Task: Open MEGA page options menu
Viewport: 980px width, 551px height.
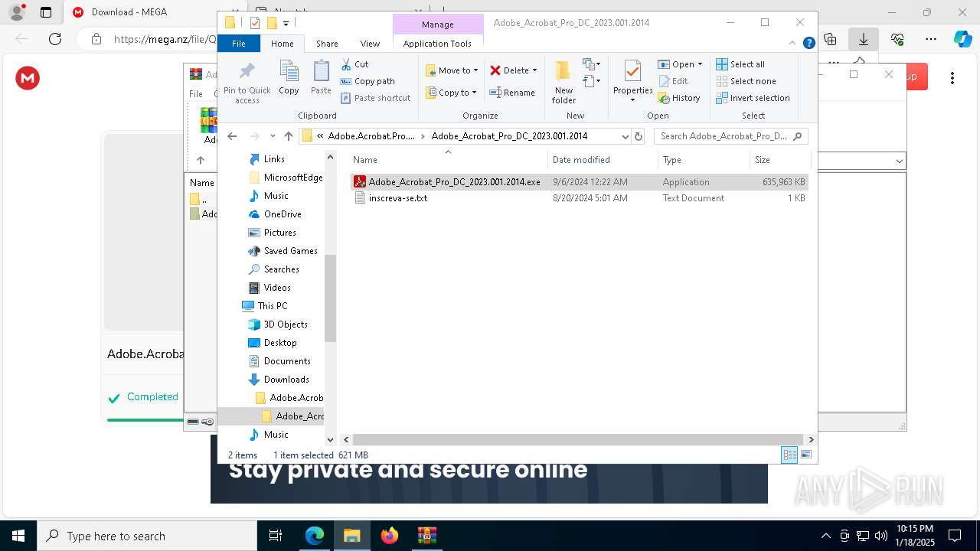Action: coord(952,78)
